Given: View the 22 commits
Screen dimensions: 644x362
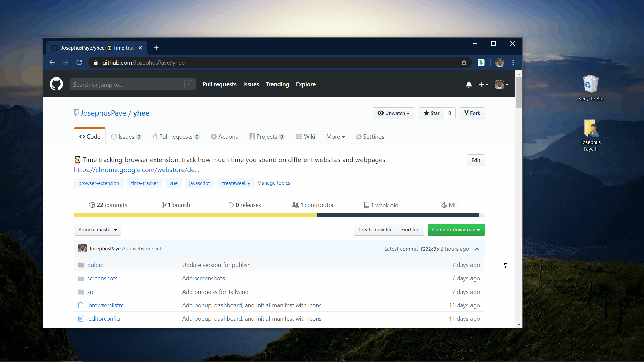Looking at the screenshot, I should tap(108, 205).
